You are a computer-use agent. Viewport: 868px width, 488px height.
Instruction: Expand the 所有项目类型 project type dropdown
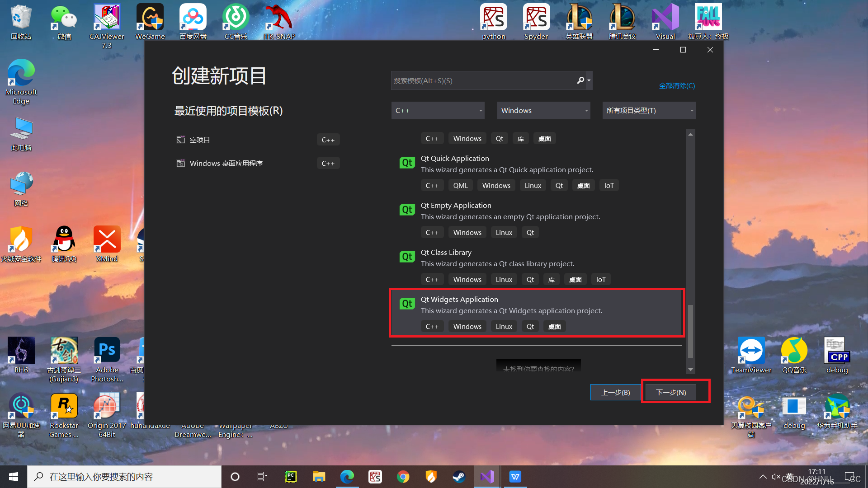pos(649,111)
